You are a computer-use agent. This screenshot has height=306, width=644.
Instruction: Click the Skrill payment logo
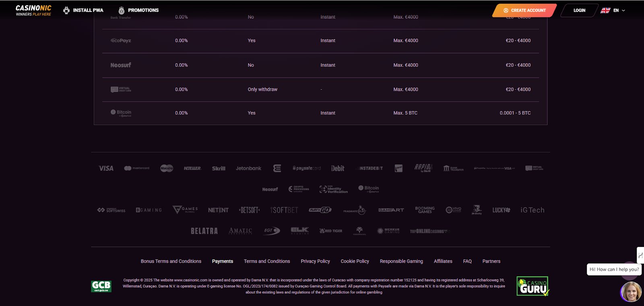tap(219, 168)
